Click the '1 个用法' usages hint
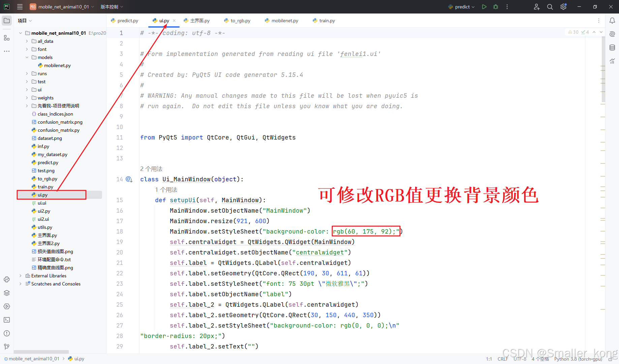Screen dimensions: 619x364 click(166, 190)
